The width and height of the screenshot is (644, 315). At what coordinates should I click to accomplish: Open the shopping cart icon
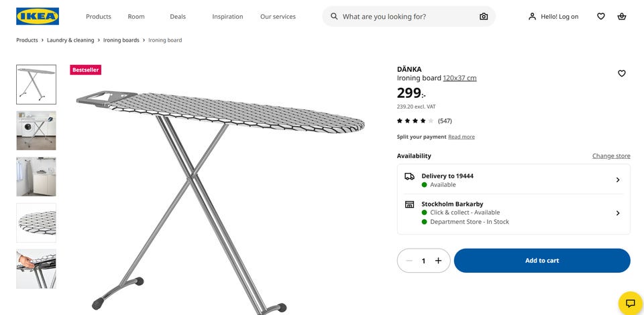[622, 17]
